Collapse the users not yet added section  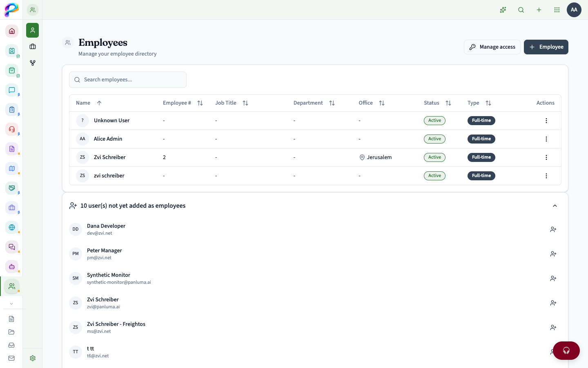(x=555, y=206)
